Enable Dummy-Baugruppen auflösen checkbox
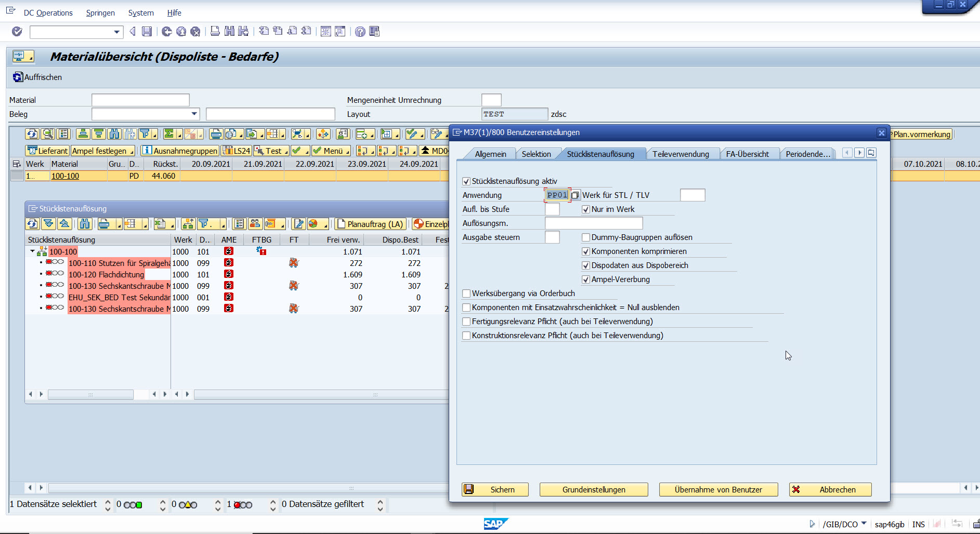Screen dimensions: 980x534 (x=586, y=237)
